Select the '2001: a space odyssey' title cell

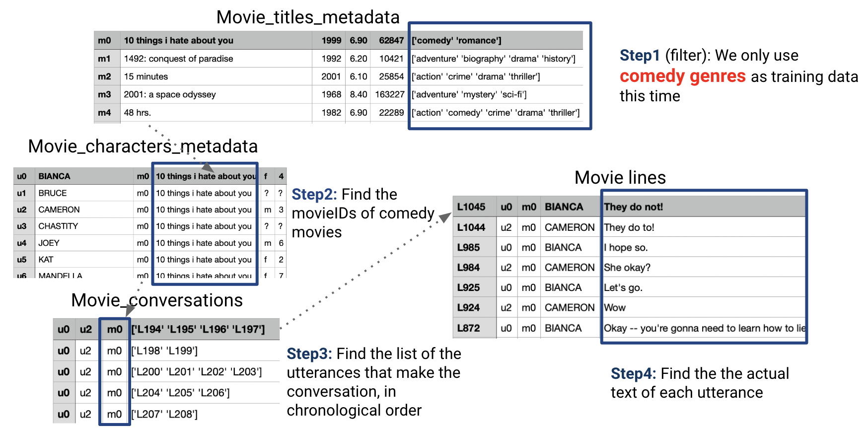tap(170, 94)
